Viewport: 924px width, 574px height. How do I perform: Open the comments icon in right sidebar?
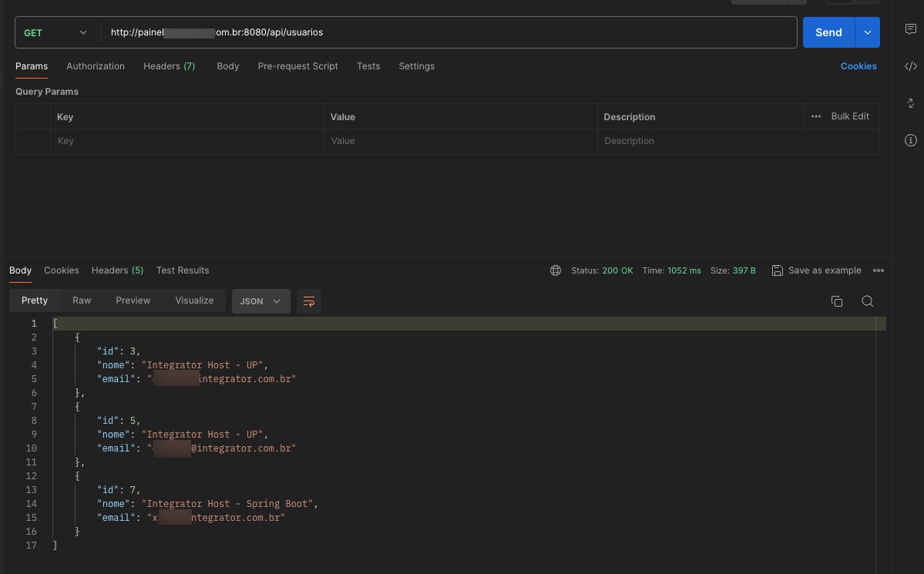click(x=910, y=29)
